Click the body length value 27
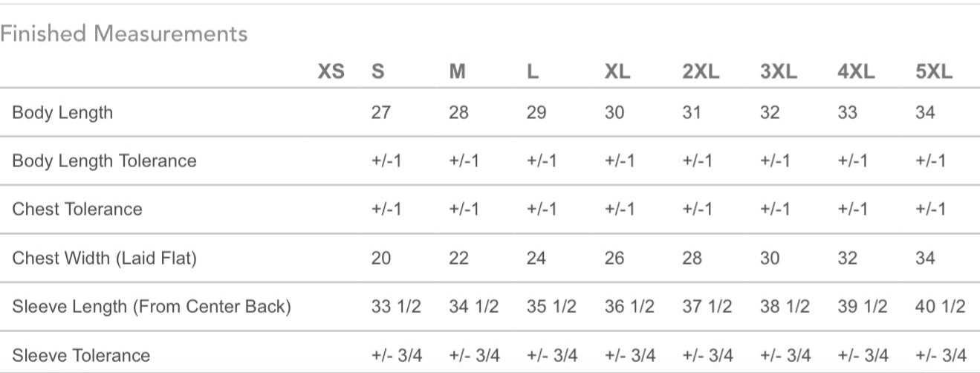The height and width of the screenshot is (373, 980). click(x=380, y=113)
